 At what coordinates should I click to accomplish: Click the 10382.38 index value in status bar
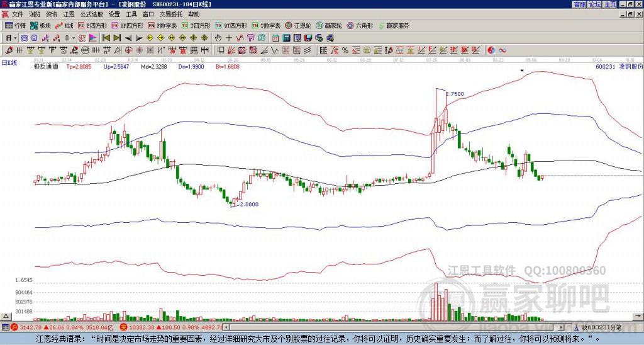(x=143, y=327)
